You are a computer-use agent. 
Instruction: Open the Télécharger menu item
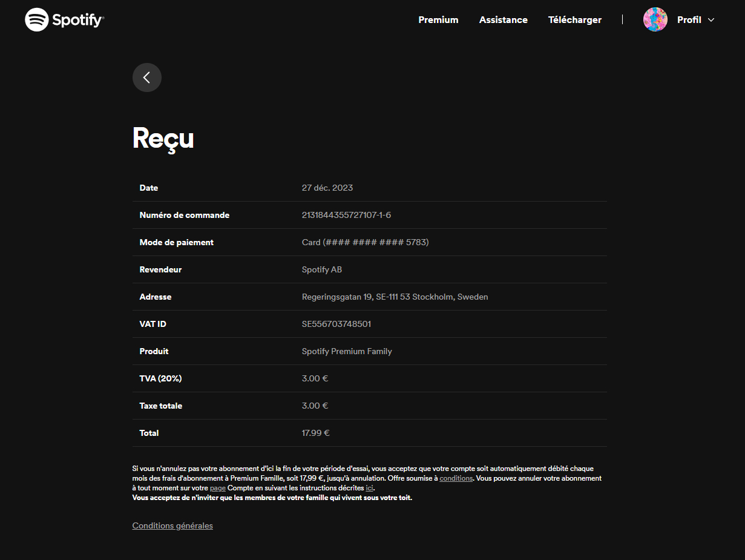pyautogui.click(x=575, y=20)
